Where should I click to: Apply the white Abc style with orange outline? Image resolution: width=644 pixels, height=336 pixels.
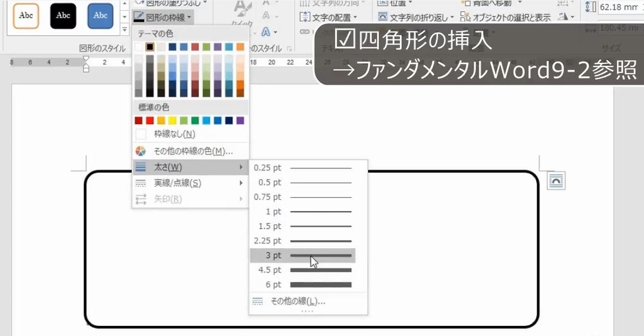(x=26, y=16)
